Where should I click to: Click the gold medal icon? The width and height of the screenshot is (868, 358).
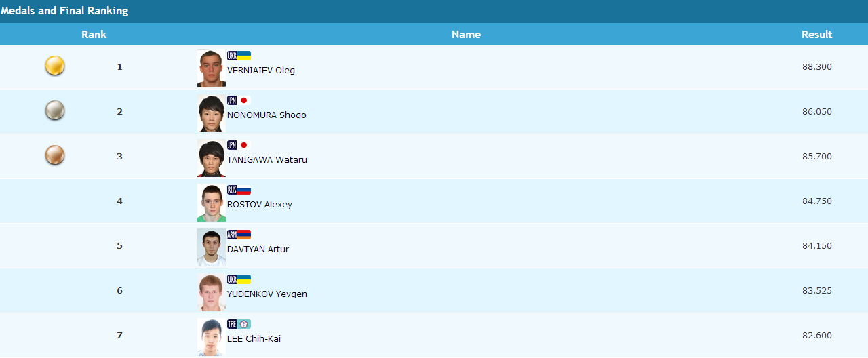(x=55, y=66)
